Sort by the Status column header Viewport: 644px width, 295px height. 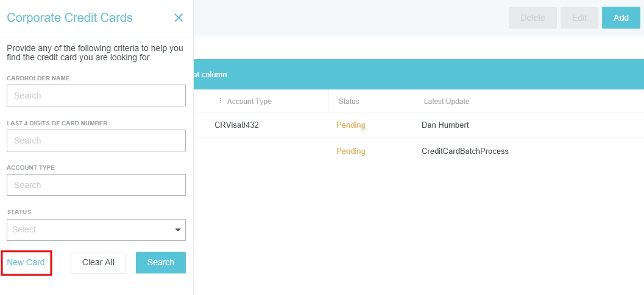pos(349,102)
